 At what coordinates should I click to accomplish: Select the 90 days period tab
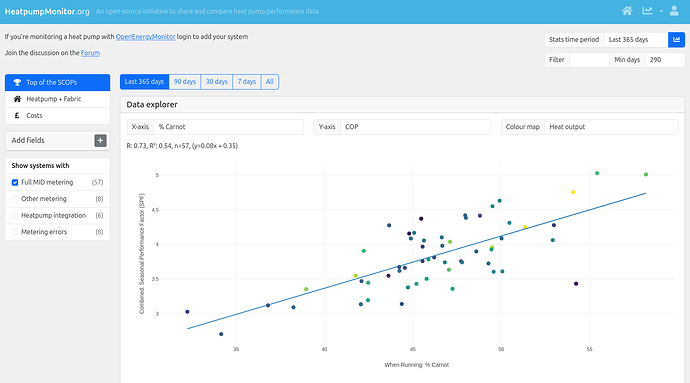(185, 82)
